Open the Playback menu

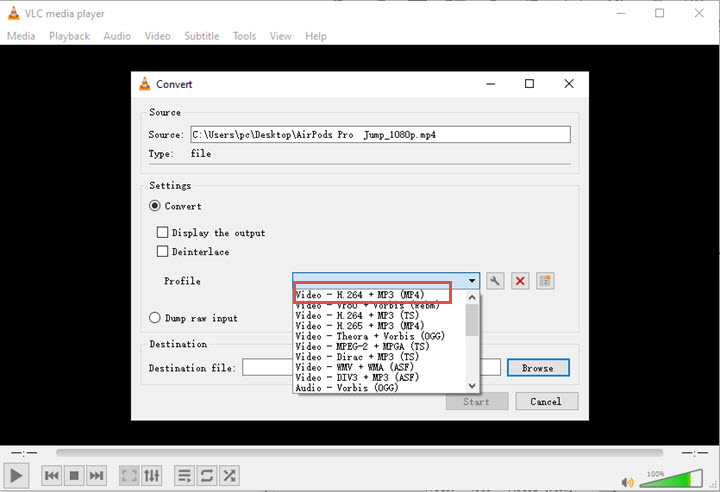click(69, 36)
